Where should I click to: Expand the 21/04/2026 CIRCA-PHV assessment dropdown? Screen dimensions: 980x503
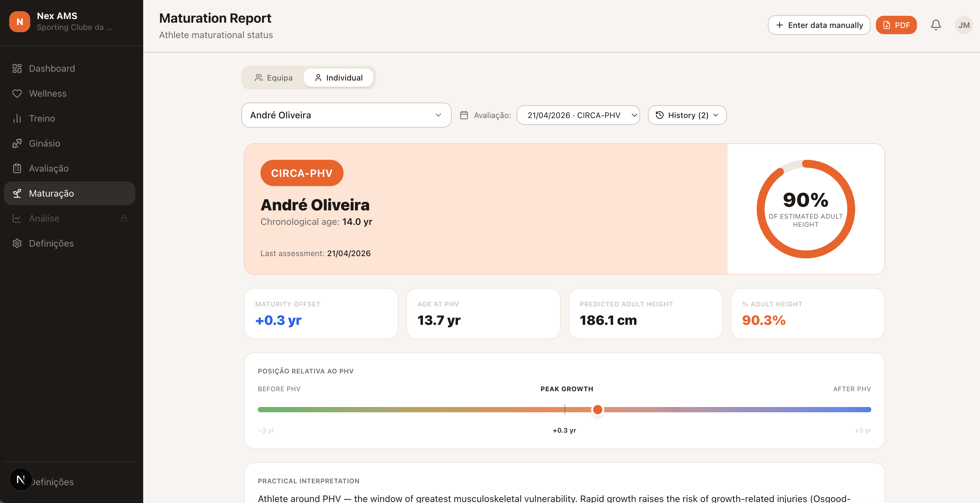(578, 115)
